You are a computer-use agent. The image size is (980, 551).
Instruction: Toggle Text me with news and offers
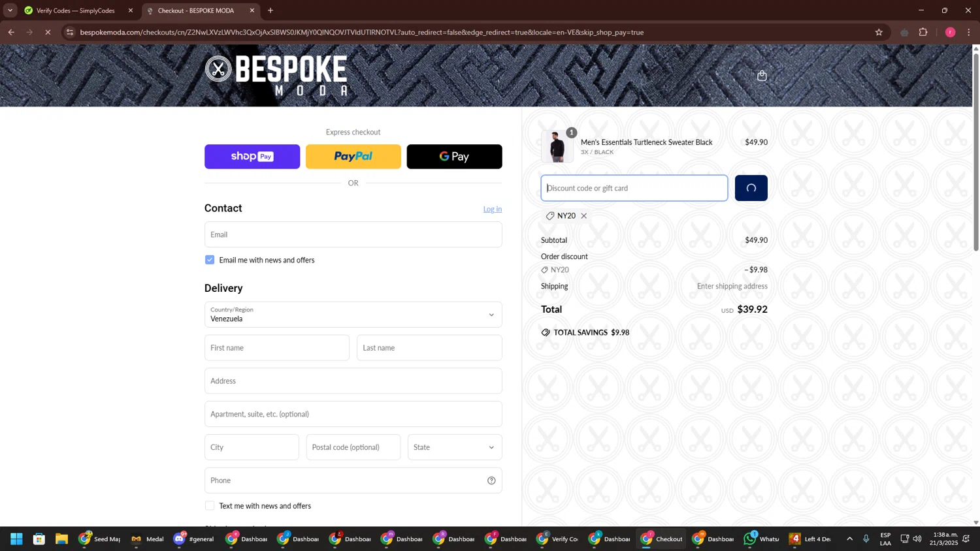pos(210,506)
